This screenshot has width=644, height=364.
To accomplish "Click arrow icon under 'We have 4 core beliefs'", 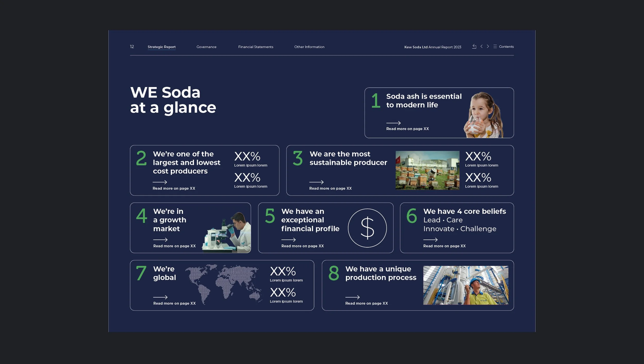I will click(x=430, y=240).
